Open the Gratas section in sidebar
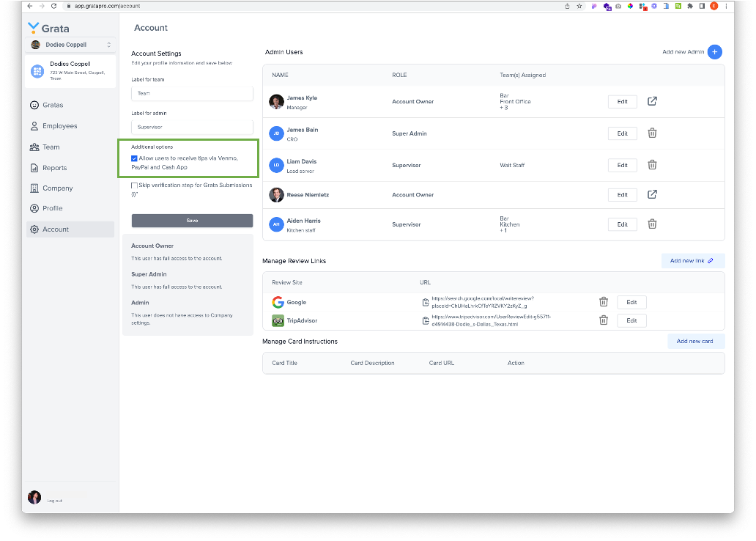 click(x=47, y=106)
